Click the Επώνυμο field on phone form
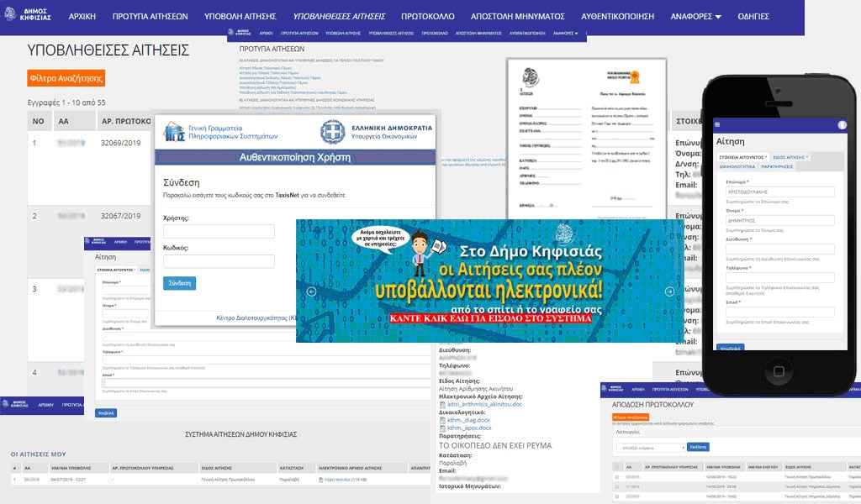The width and height of the screenshot is (861, 504). click(x=780, y=191)
